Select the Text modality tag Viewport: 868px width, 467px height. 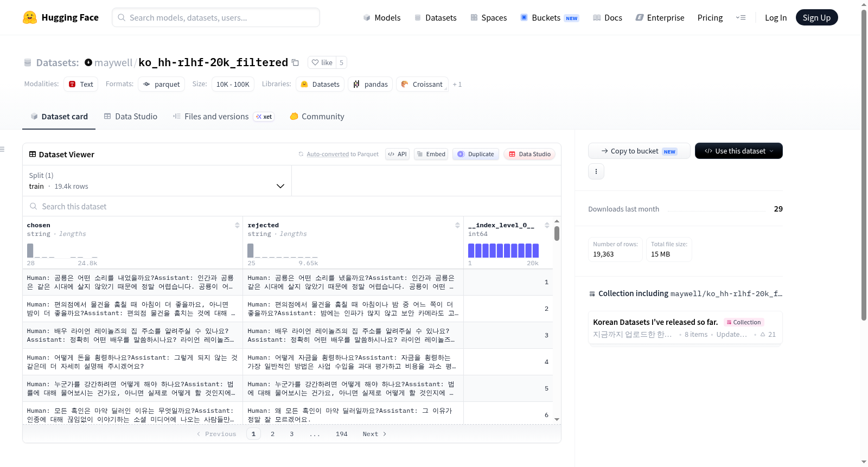pyautogui.click(x=81, y=84)
